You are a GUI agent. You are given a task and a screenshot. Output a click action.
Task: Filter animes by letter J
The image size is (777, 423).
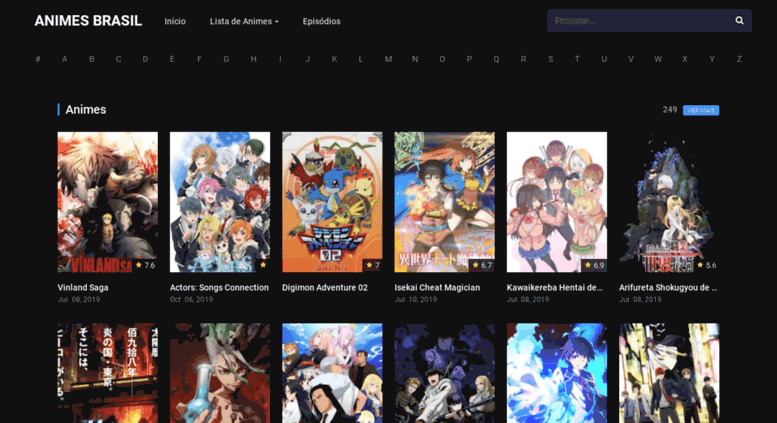coord(308,59)
